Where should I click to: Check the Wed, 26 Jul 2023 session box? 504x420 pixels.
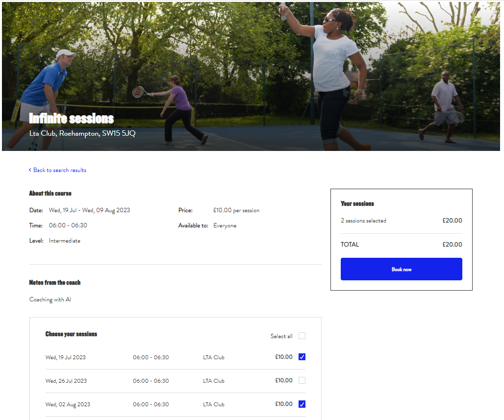pos(302,380)
